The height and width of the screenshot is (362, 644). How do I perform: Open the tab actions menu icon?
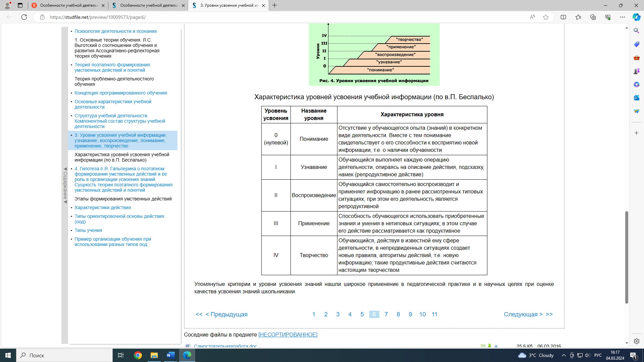click(x=20, y=5)
